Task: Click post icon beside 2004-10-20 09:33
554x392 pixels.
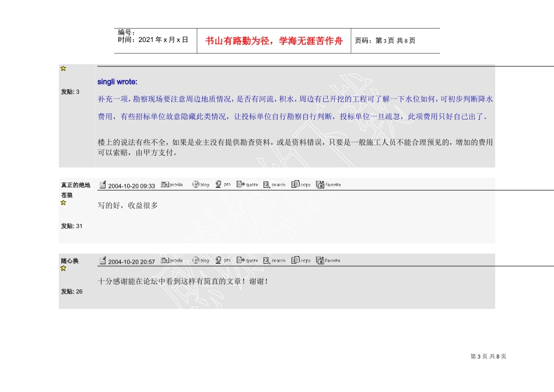Action: click(103, 185)
